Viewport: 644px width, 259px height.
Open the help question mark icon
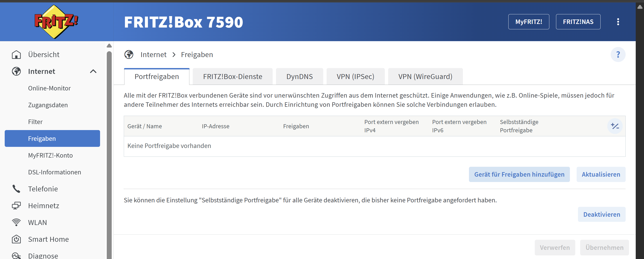coord(618,54)
